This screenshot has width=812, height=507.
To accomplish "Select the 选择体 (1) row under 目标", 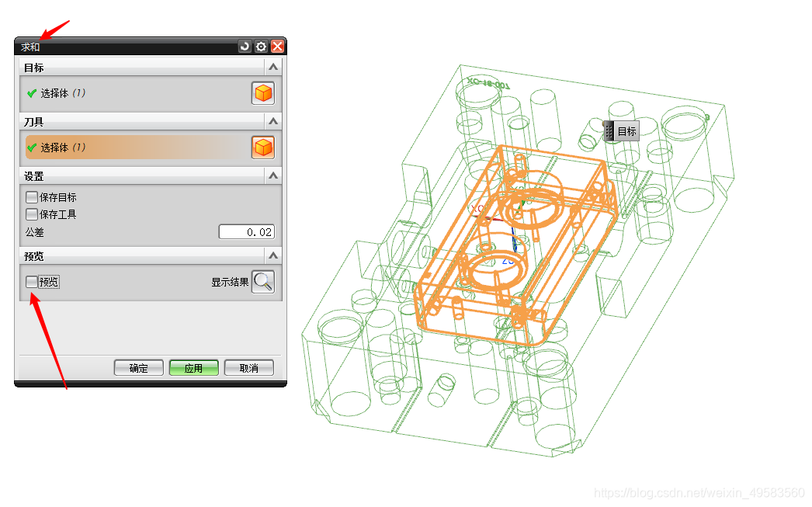I will tap(137, 93).
